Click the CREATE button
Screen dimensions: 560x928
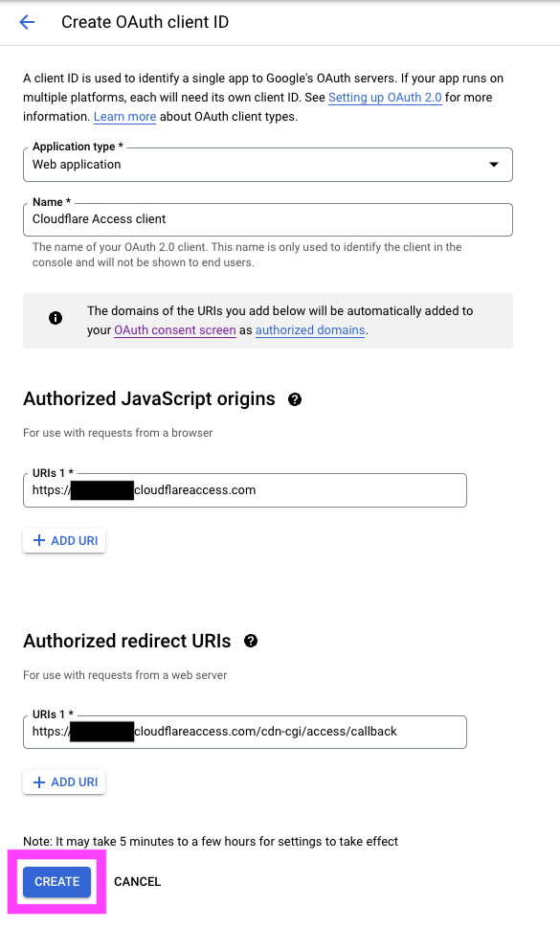tap(56, 882)
